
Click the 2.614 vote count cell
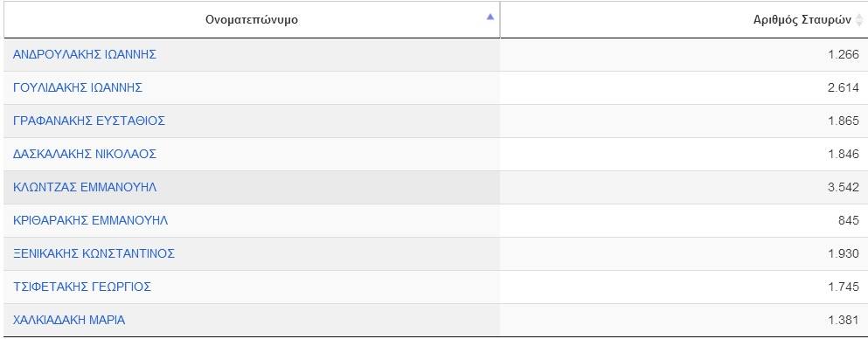tap(684, 87)
